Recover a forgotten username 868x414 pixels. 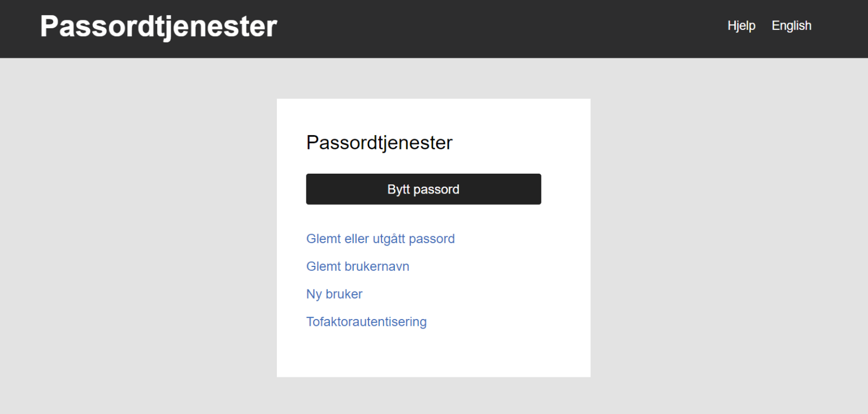[357, 266]
